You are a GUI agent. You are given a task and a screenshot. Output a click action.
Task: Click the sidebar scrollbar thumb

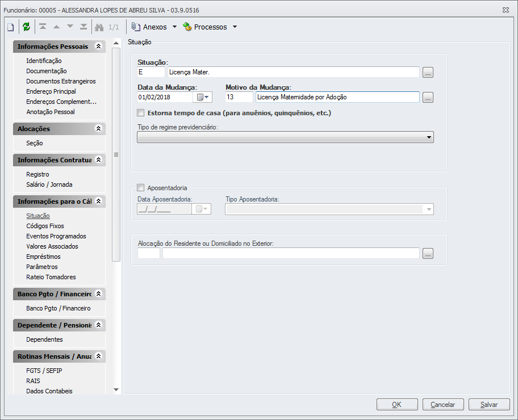tap(116, 154)
